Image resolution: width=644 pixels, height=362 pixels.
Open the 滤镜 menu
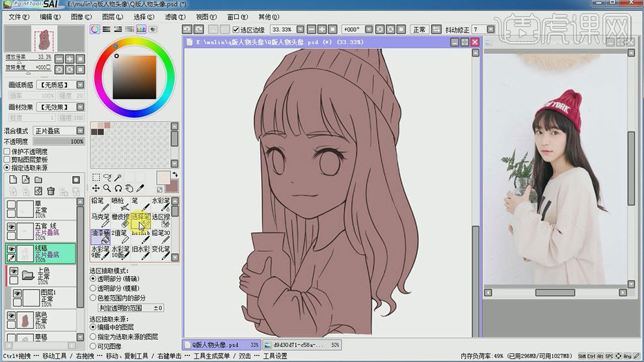tap(171, 16)
